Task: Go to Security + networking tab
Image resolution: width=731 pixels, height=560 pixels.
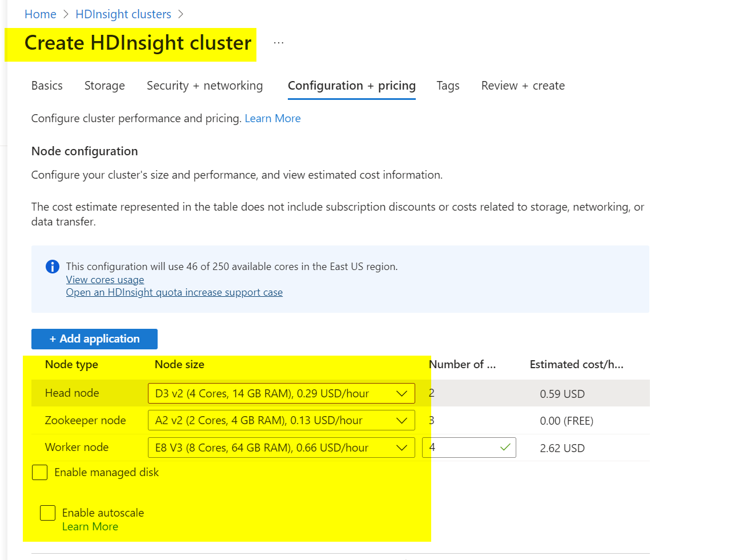Action: [205, 86]
